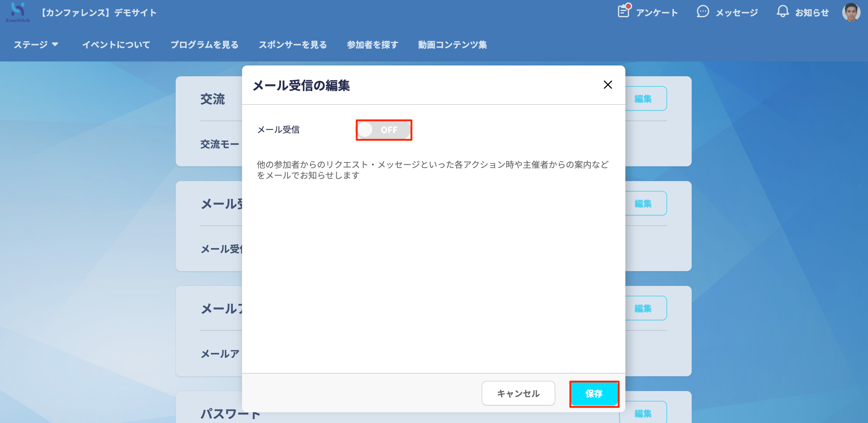Click the メール受信の編集 dialog title

click(x=301, y=85)
